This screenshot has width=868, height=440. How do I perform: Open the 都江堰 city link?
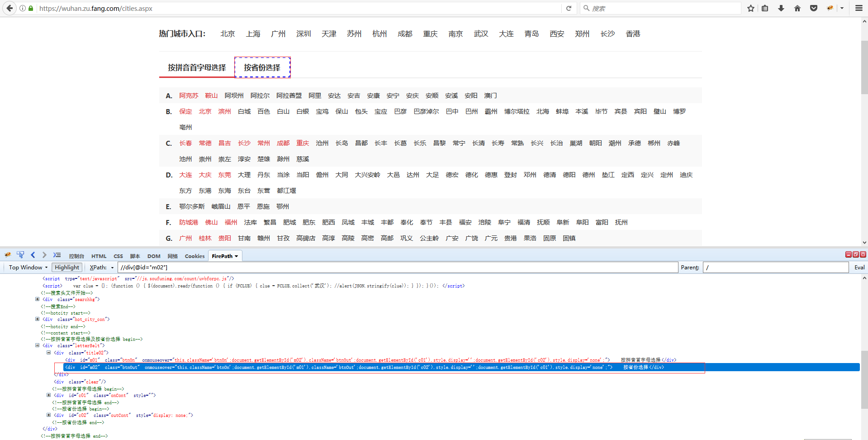[286, 191]
